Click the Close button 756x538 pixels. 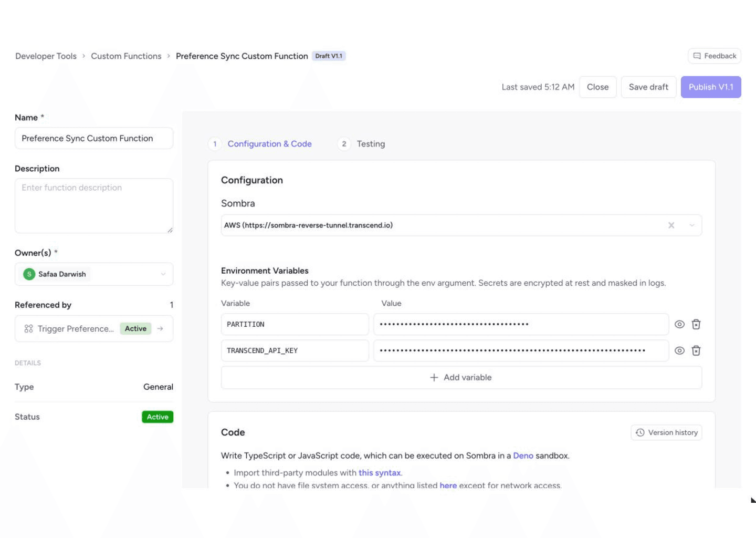coord(597,87)
